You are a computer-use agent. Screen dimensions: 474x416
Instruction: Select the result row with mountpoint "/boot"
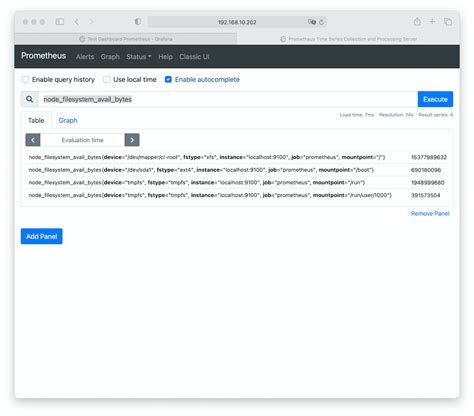pyautogui.click(x=237, y=170)
